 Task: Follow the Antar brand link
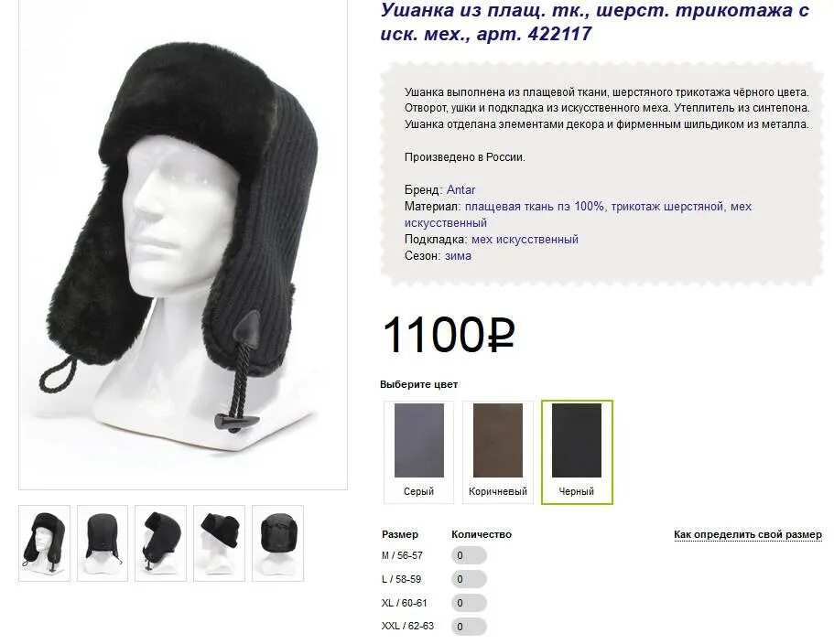click(x=460, y=189)
